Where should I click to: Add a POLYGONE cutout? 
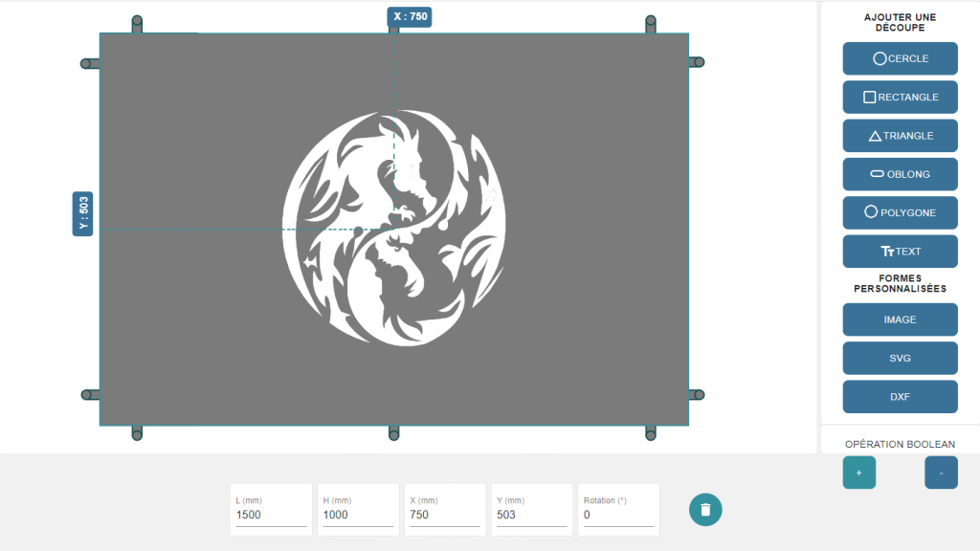[900, 212]
